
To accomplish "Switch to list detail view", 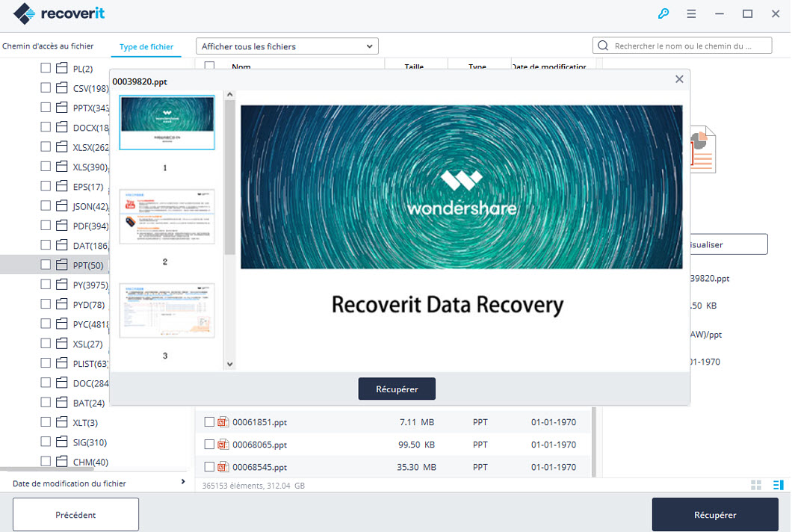I will [779, 485].
